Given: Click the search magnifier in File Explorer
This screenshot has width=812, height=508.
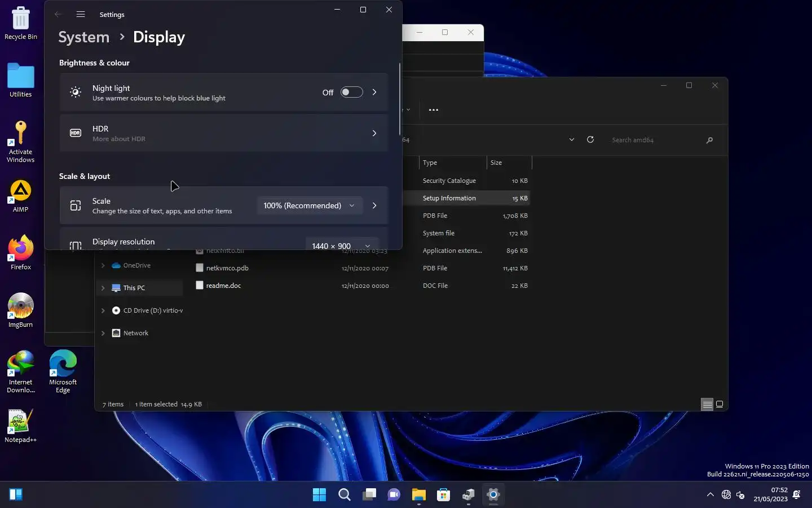Looking at the screenshot, I should tap(709, 140).
